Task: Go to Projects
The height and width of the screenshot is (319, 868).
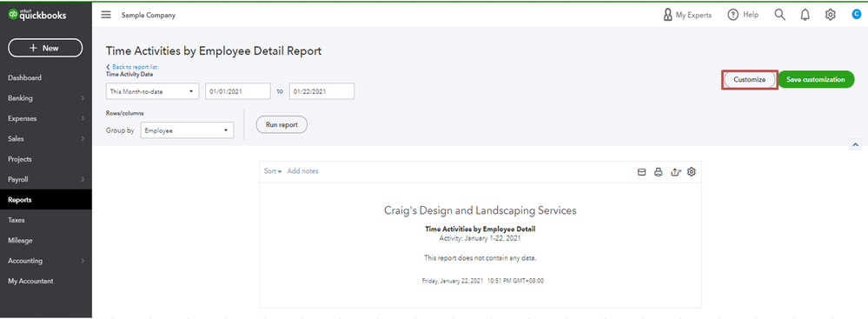Action: [x=20, y=159]
